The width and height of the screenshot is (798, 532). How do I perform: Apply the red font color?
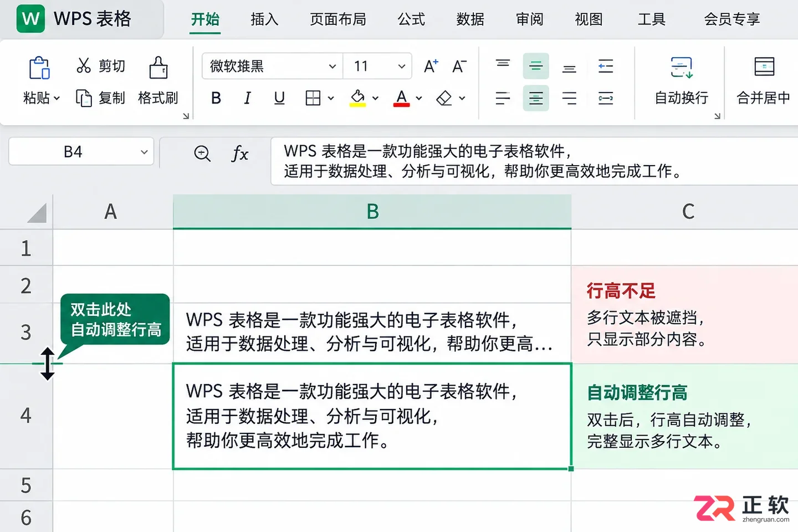(x=402, y=98)
